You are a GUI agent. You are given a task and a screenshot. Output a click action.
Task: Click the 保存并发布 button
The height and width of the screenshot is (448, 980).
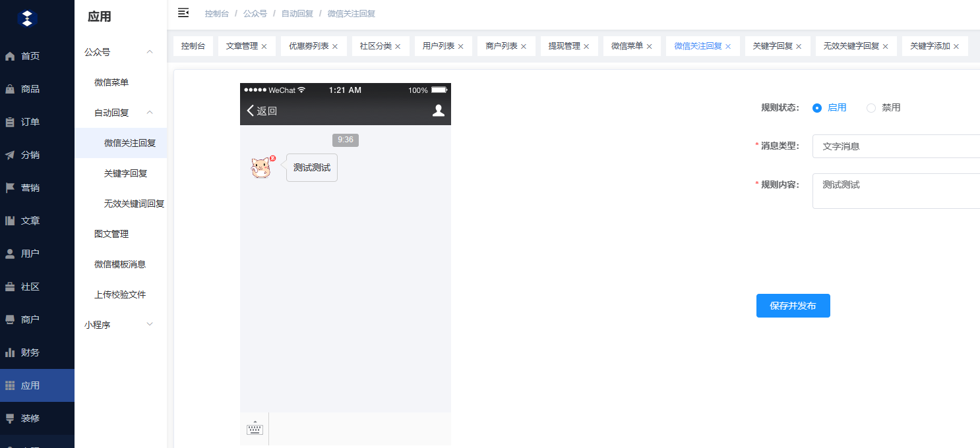click(793, 306)
